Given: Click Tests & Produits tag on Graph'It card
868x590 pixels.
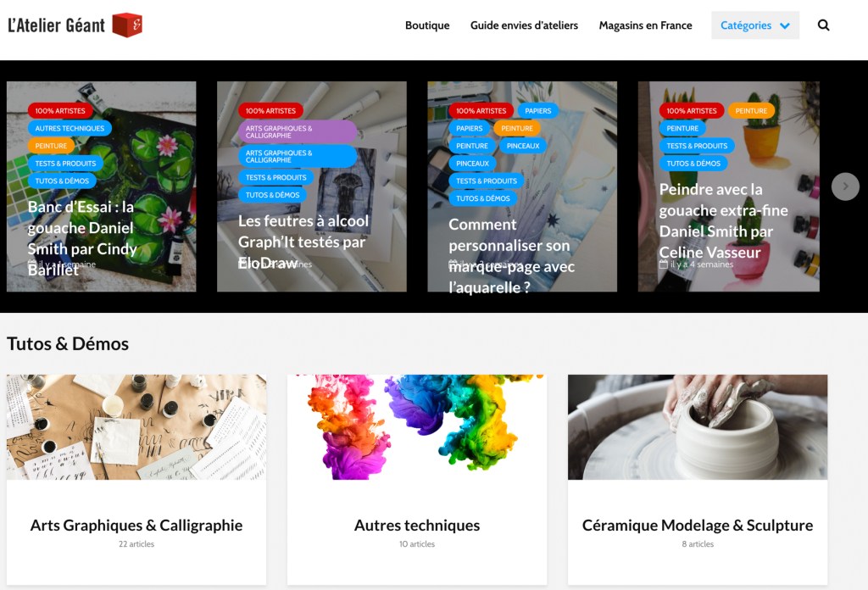Looking at the screenshot, I should [x=275, y=178].
